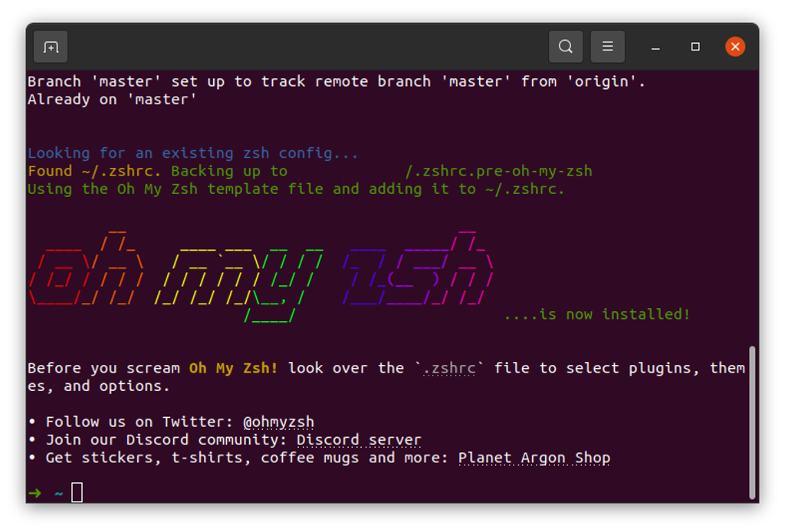Click the 'Branch 'master' set up to track' line
785x532 pixels.
(337, 81)
